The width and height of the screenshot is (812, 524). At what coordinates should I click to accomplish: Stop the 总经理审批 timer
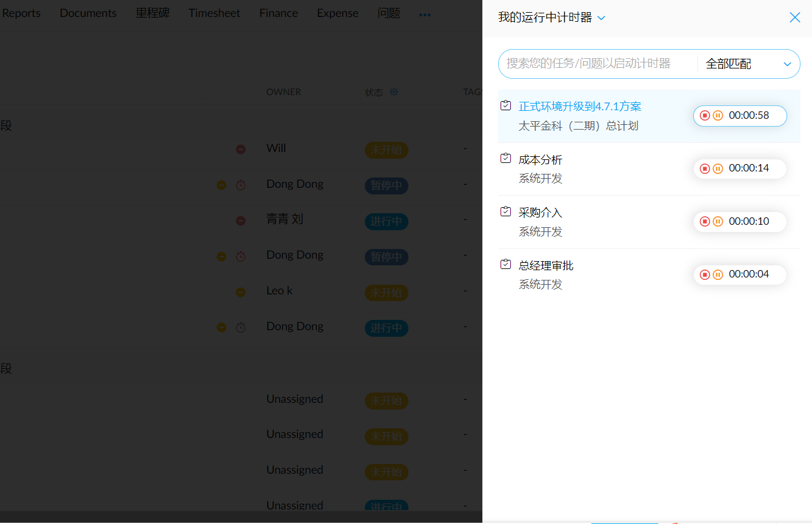click(x=705, y=274)
